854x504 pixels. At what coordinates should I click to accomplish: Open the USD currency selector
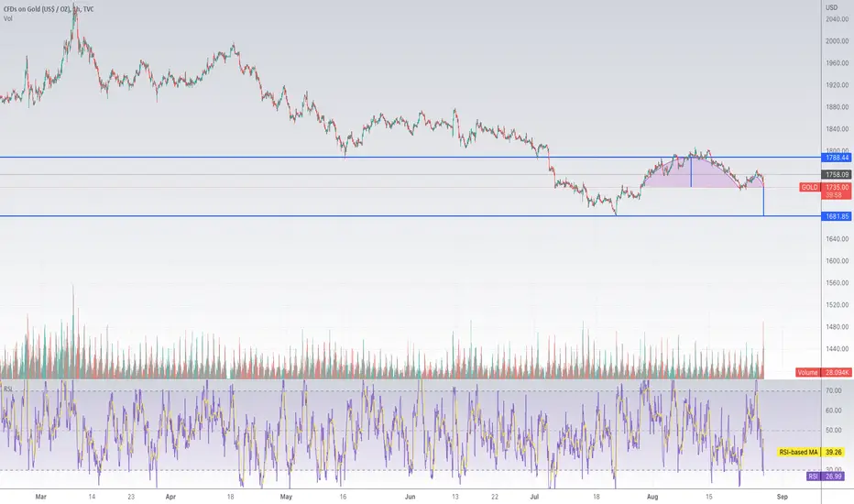831,7
